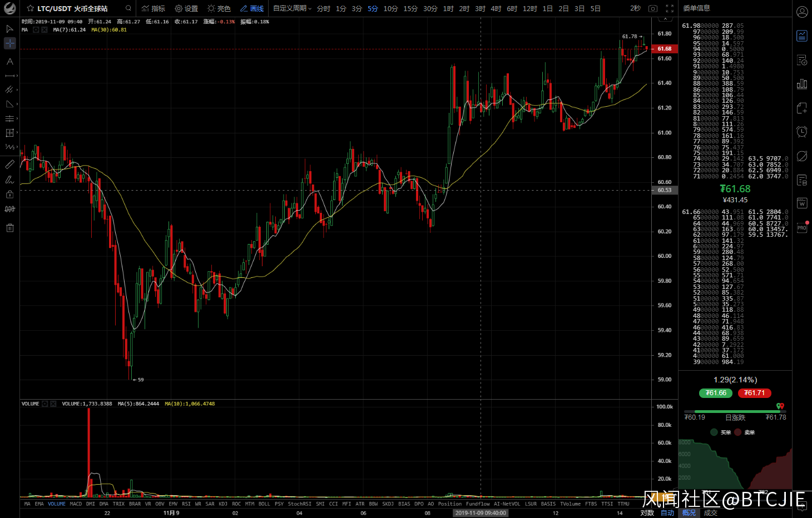Remove the MA indicator from chart
The image size is (812, 518).
tap(44, 30)
